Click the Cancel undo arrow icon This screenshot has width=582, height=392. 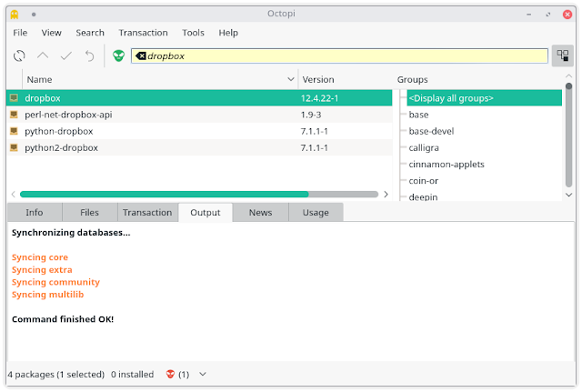[89, 56]
